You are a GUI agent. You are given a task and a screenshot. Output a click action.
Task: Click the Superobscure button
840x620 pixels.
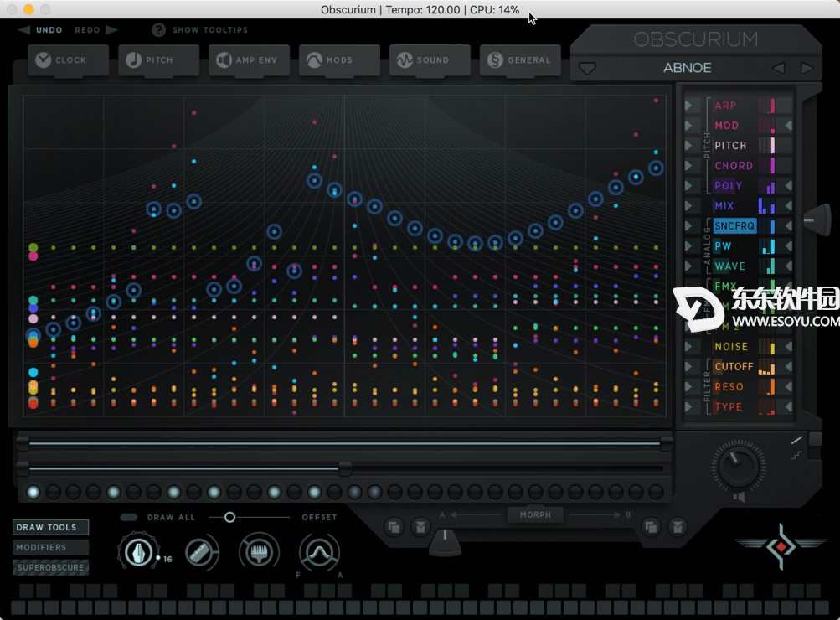coord(51,567)
